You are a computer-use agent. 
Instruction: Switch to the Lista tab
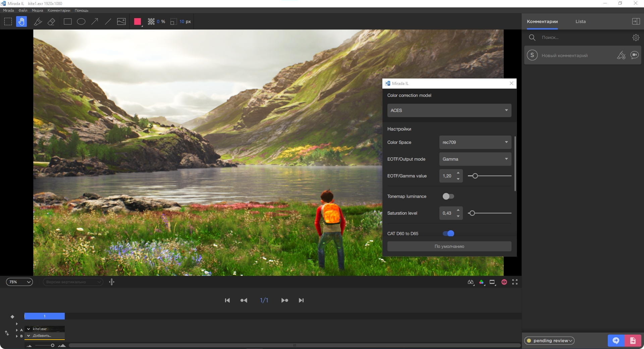[581, 21]
